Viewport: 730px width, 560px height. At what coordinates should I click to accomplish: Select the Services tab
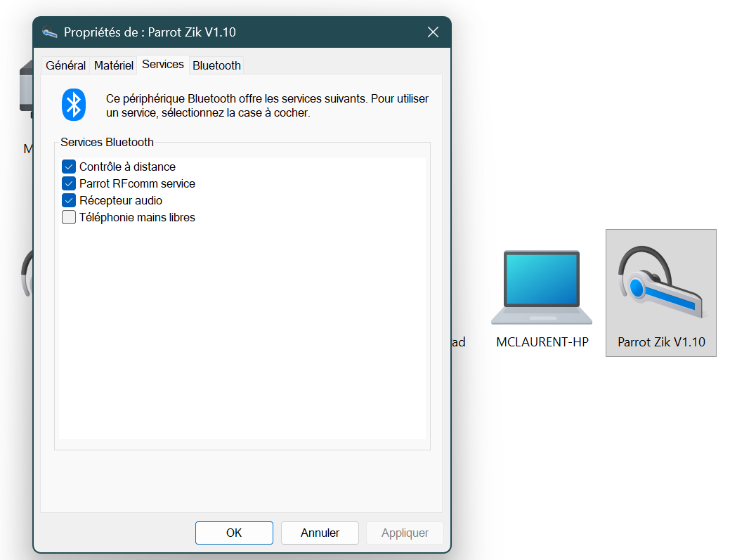163,64
